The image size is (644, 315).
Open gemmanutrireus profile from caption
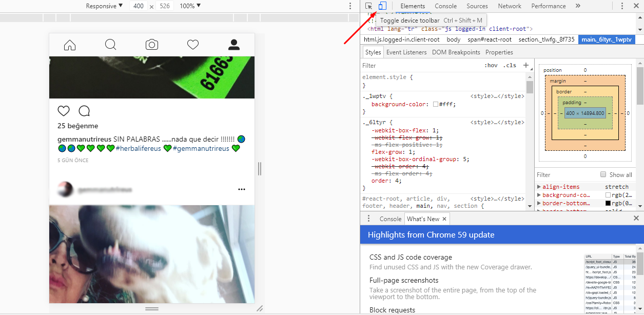[84, 140]
